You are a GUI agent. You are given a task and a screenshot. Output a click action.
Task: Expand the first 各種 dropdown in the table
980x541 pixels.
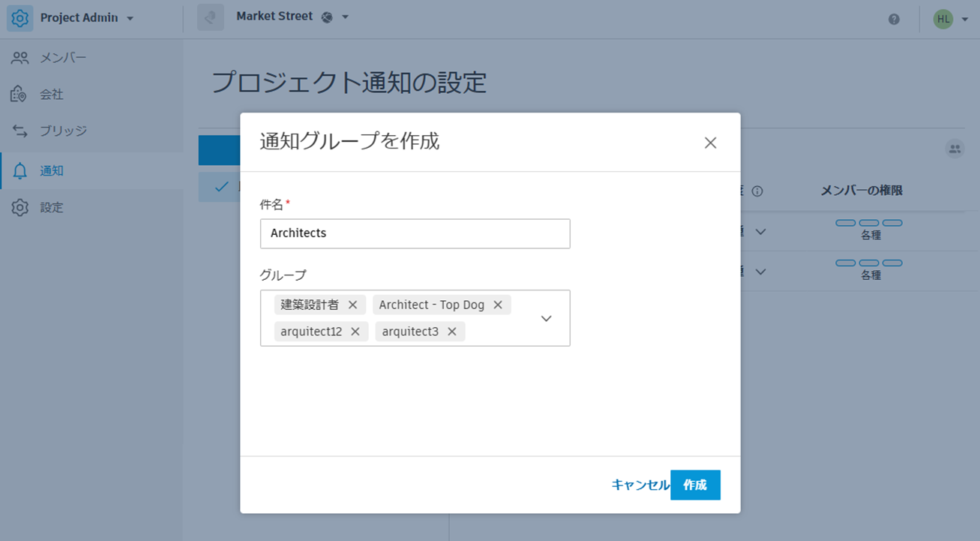click(760, 232)
